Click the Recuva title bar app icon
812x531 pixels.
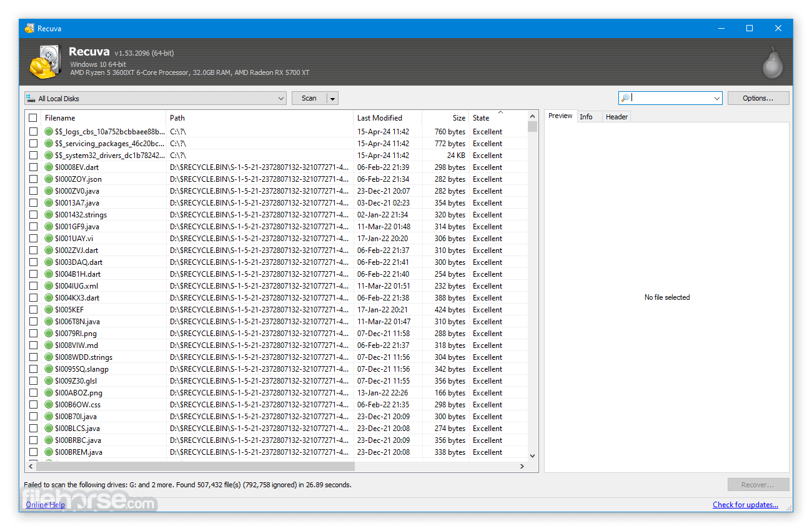point(29,28)
